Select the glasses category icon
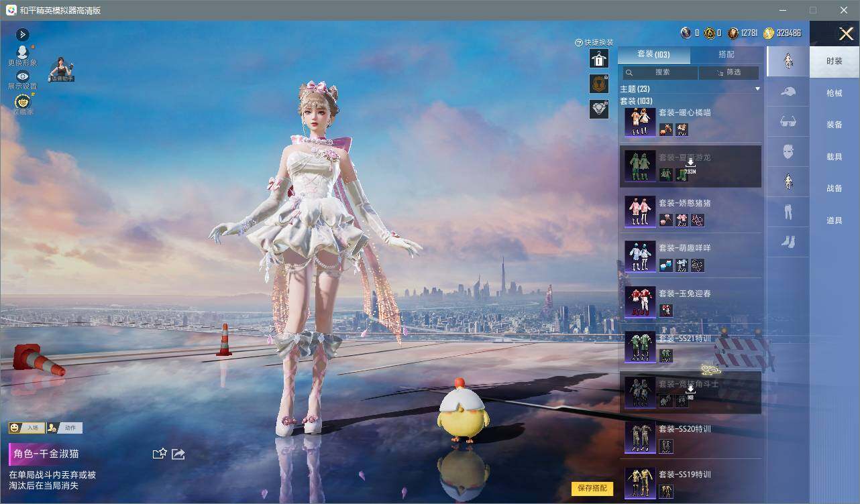The height and width of the screenshot is (504, 860). tap(788, 121)
